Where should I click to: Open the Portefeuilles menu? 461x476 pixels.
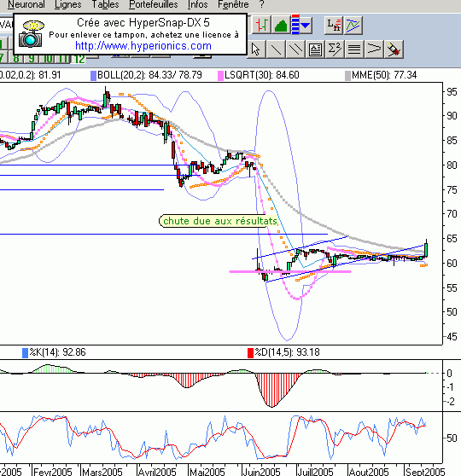[154, 4]
